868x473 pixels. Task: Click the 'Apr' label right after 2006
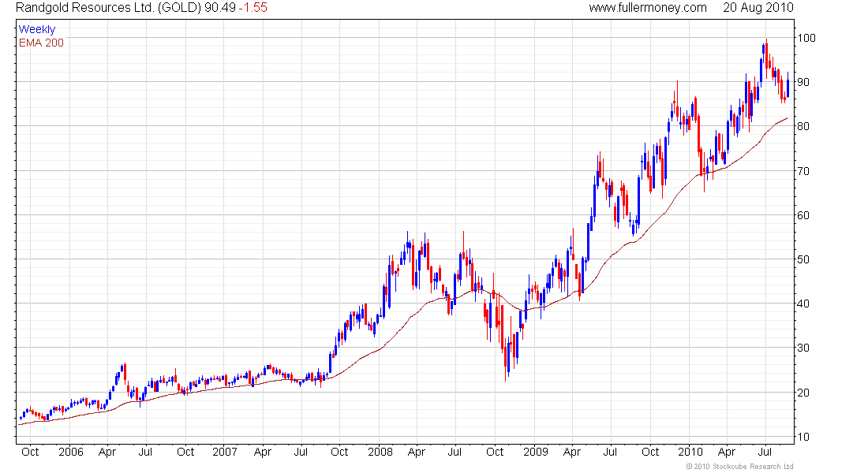[107, 452]
